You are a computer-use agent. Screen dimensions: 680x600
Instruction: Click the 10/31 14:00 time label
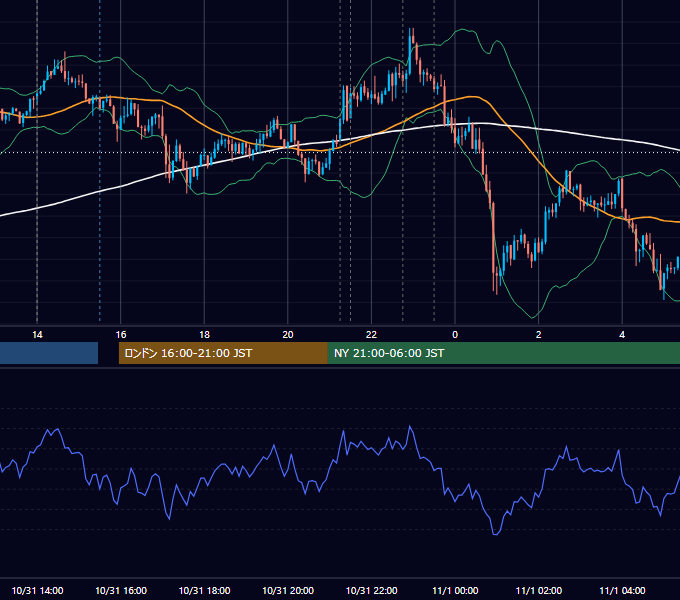click(37, 590)
